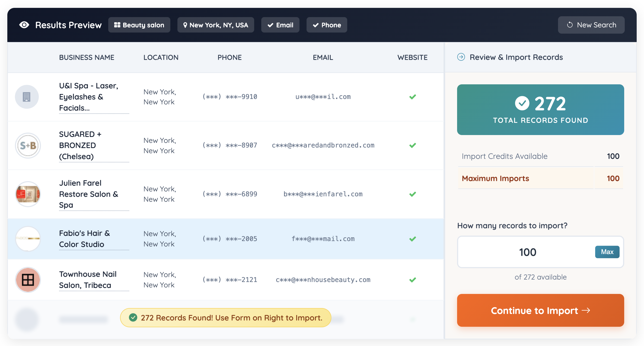Toggle the Email filter chip
Image resolution: width=644 pixels, height=346 pixels.
pyautogui.click(x=280, y=25)
